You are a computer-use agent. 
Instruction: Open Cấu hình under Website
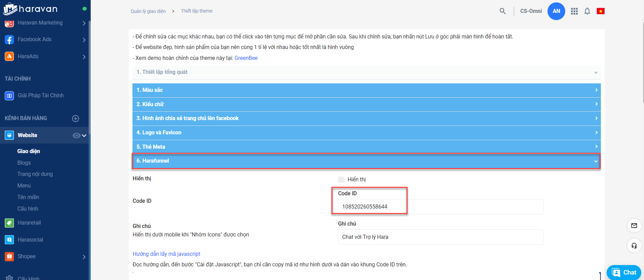[x=28, y=209]
